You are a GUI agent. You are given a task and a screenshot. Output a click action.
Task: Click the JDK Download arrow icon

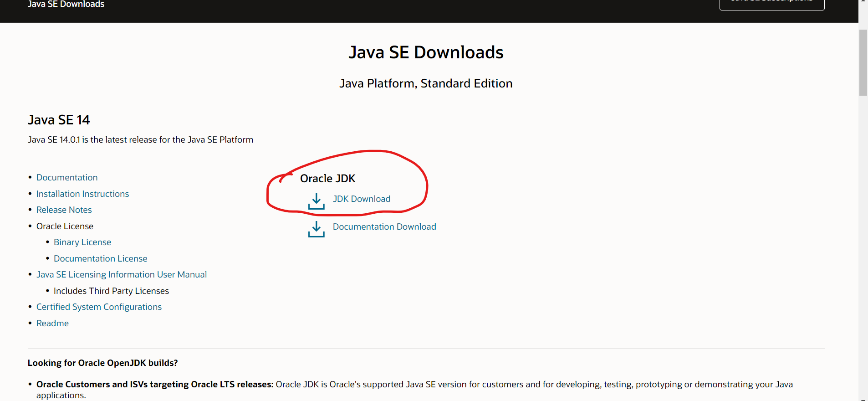(316, 201)
